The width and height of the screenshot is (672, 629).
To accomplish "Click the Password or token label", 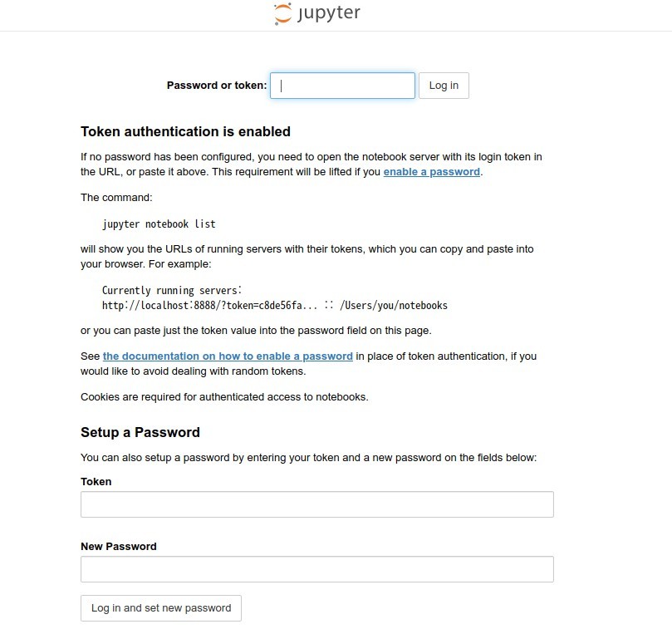I will [217, 86].
